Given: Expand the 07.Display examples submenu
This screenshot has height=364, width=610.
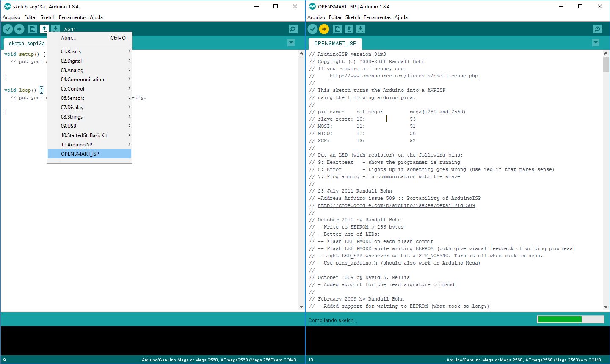Looking at the screenshot, I should [x=89, y=108].
